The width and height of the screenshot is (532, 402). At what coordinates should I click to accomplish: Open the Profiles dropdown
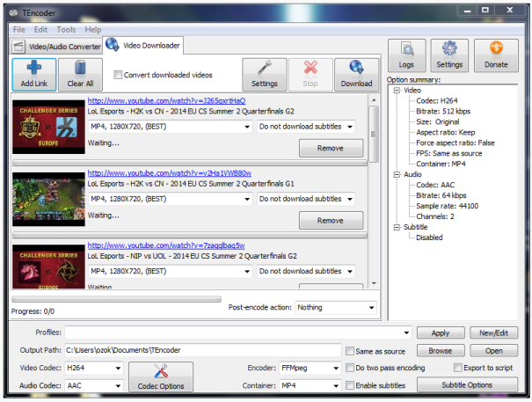tap(238, 333)
